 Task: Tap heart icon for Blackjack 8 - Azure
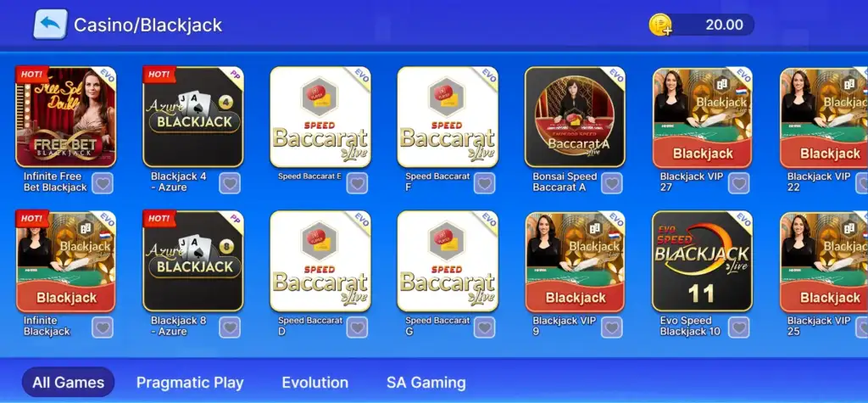click(230, 327)
